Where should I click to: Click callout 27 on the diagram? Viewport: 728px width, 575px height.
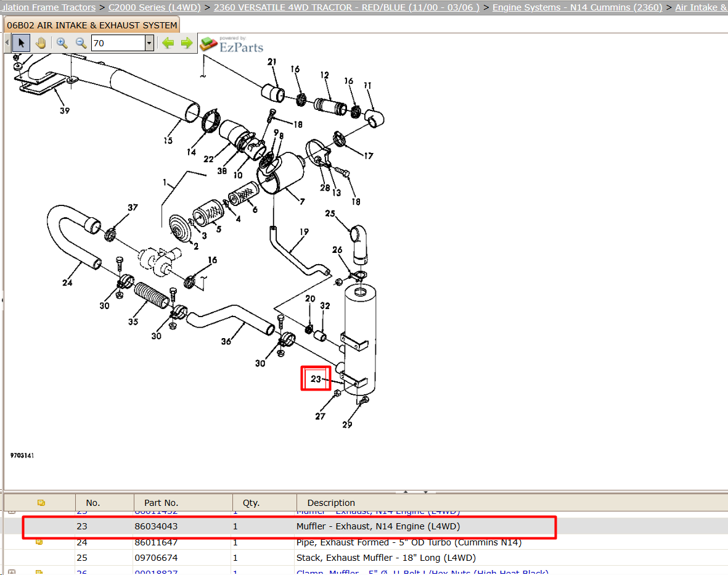[320, 416]
